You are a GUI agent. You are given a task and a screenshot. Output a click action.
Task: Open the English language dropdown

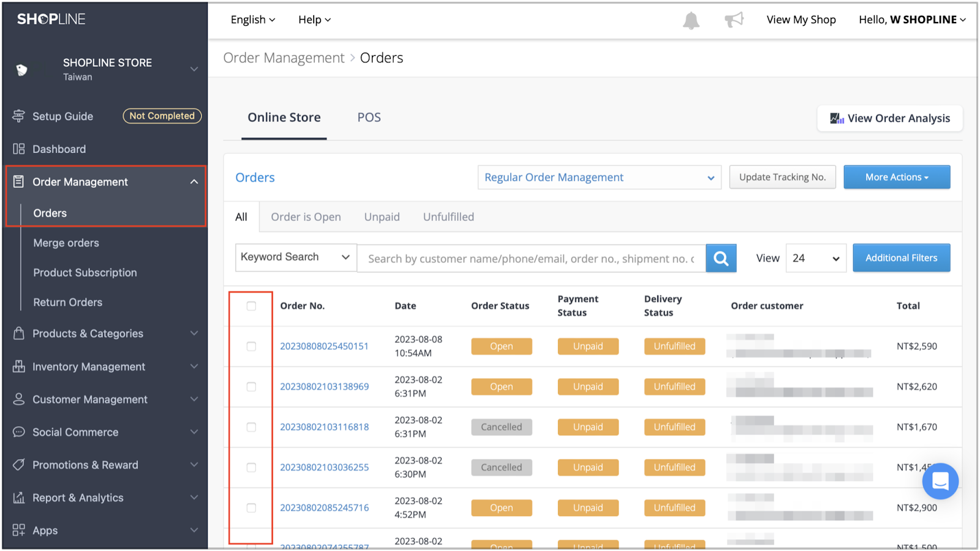point(253,20)
